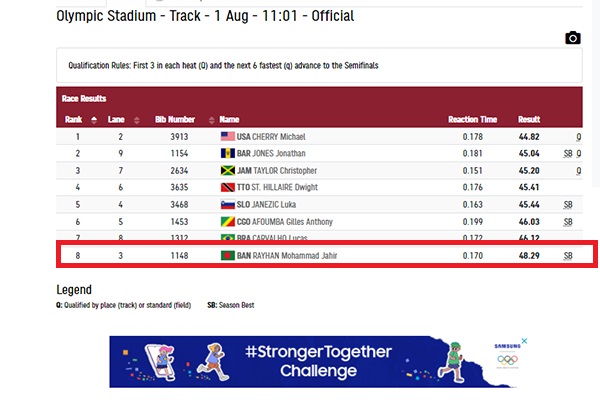Click the camera photo icon
600x400 pixels.
point(572,38)
